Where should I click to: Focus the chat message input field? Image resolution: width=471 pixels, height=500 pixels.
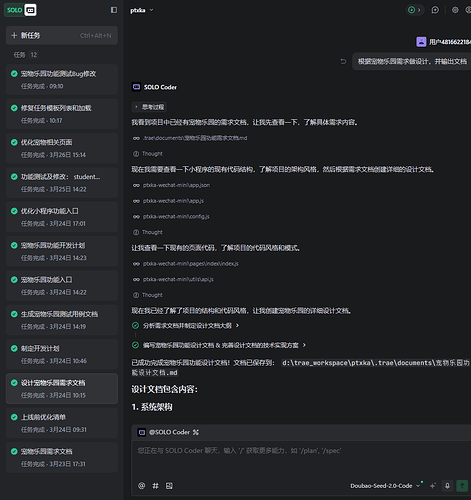coord(302,460)
